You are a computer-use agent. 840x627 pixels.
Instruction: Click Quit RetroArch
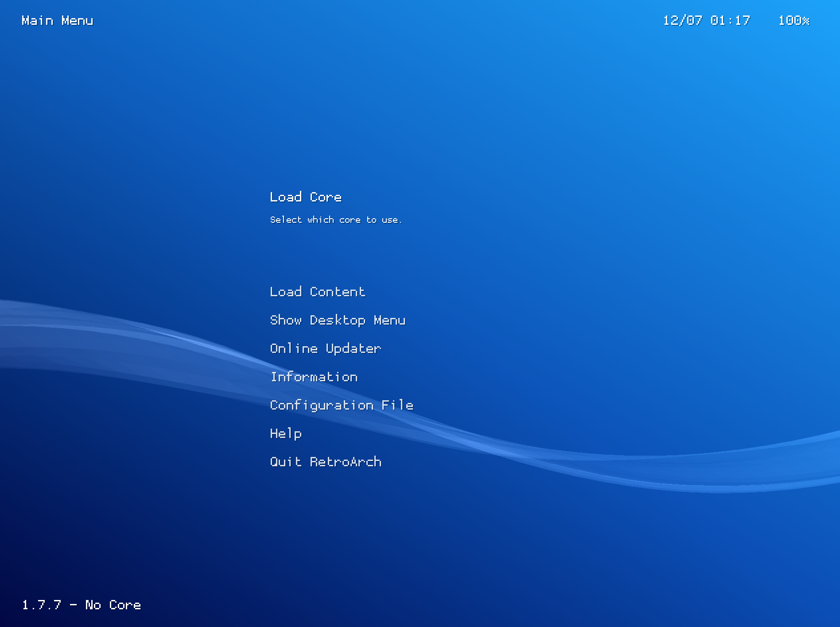click(x=326, y=462)
